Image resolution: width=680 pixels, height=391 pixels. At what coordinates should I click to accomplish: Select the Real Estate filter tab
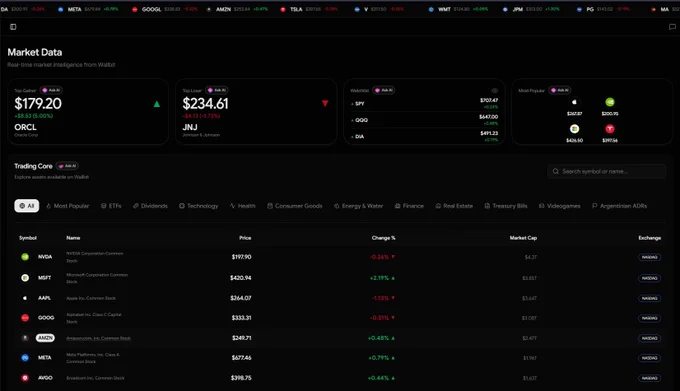point(454,206)
